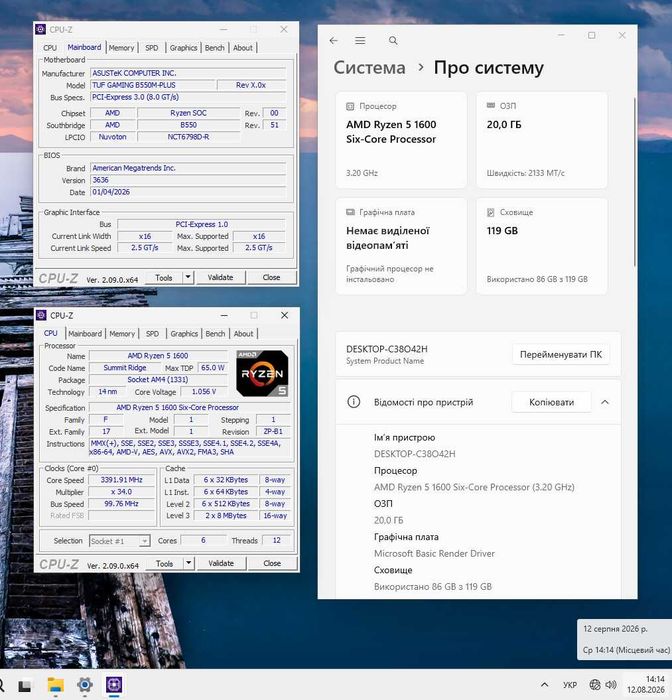Click Close button in lower CPU-Z window
This screenshot has height=700, width=672.
(272, 563)
